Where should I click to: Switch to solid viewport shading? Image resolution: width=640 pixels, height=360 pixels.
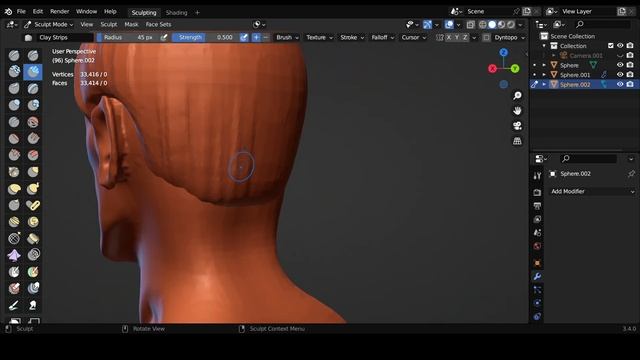tap(492, 24)
